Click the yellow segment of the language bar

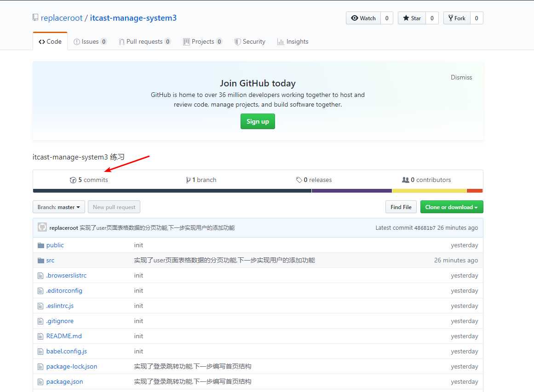point(430,191)
